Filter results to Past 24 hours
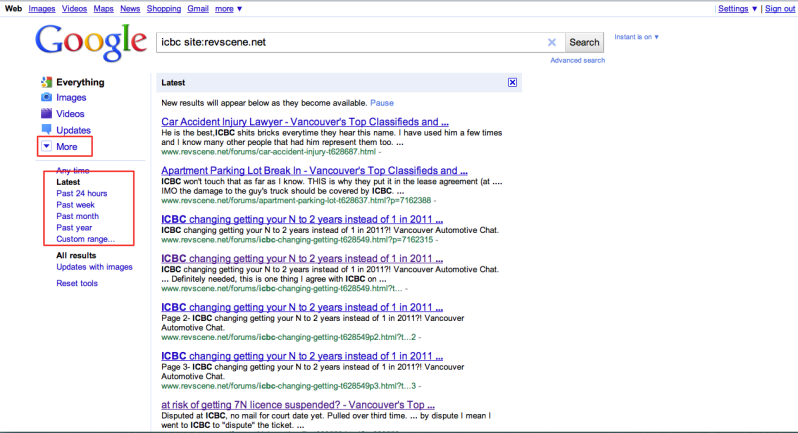The width and height of the screenshot is (798, 433). click(x=82, y=193)
